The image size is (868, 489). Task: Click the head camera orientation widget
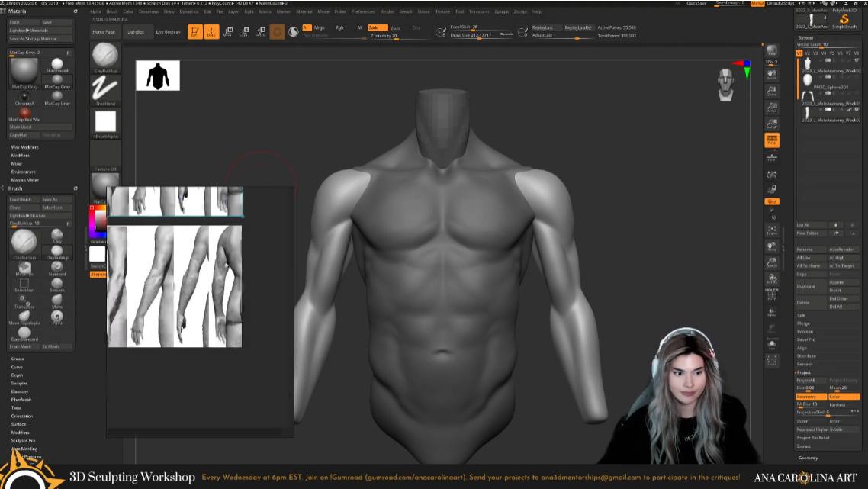click(725, 85)
